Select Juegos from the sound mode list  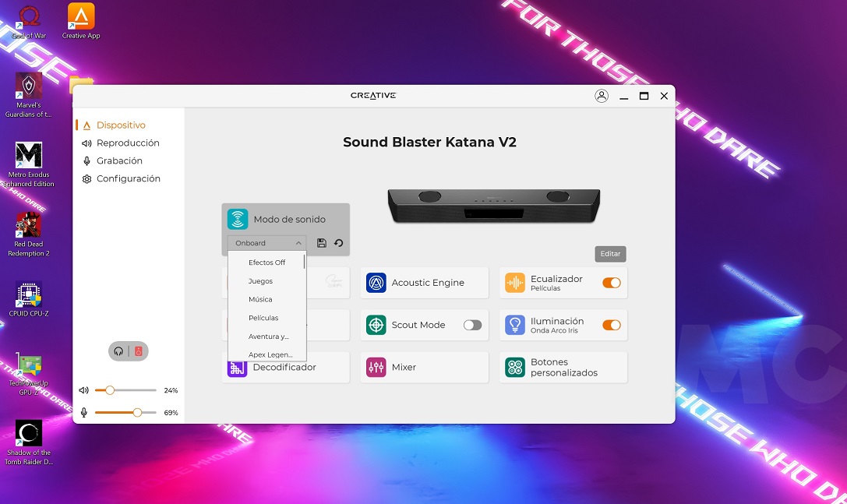point(260,281)
